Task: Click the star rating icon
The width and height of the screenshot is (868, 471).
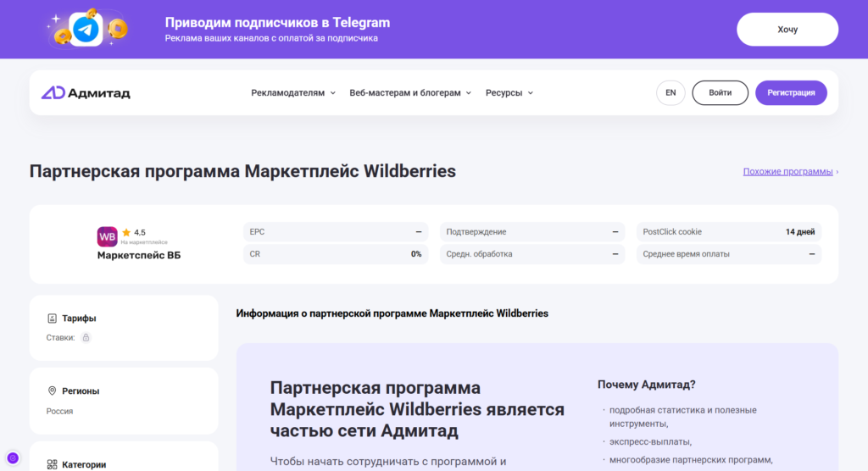Action: point(126,232)
